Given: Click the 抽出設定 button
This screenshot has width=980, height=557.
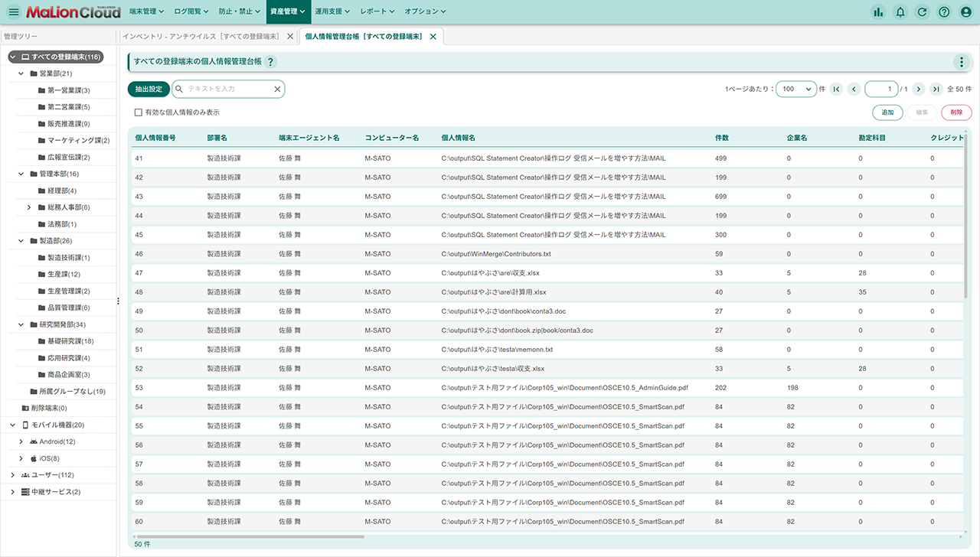Looking at the screenshot, I should click(x=149, y=90).
